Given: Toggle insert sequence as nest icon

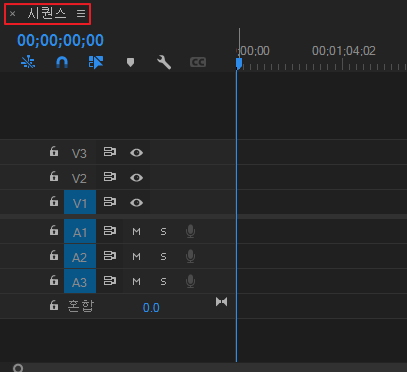Looking at the screenshot, I should (x=28, y=62).
